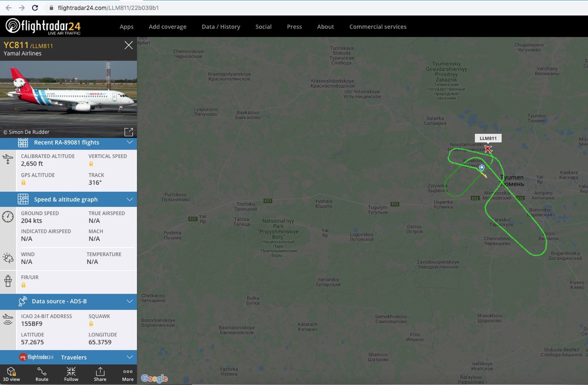Click the locked Vertical Speed padlock
This screenshot has height=385, width=588.
[x=91, y=164]
